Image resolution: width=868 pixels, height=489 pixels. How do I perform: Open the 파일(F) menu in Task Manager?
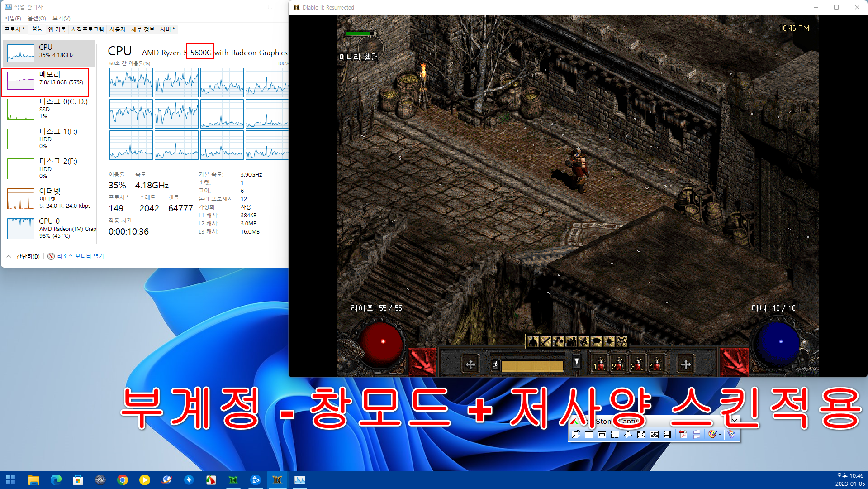tap(13, 18)
